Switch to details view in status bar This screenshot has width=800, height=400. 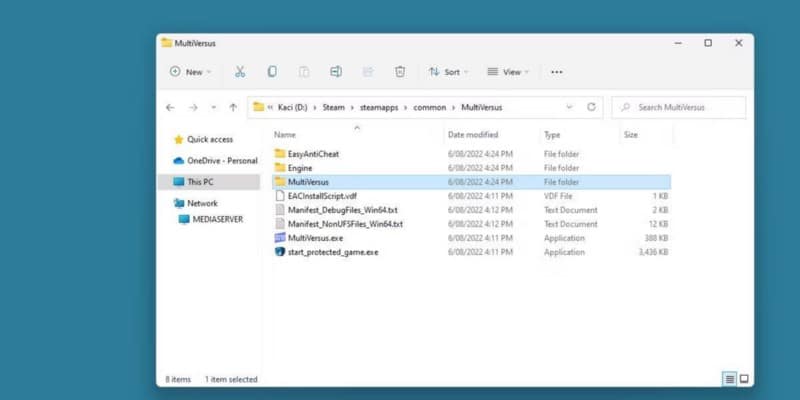(729, 379)
